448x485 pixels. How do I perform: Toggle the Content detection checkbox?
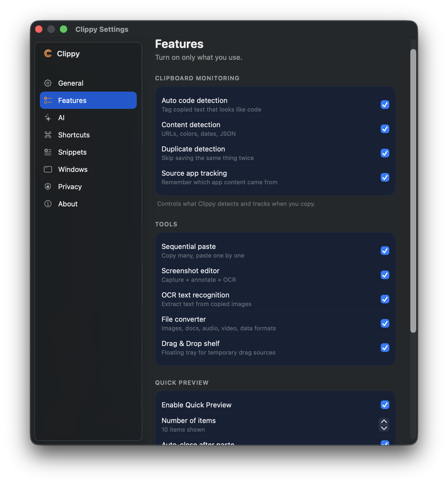[385, 129]
